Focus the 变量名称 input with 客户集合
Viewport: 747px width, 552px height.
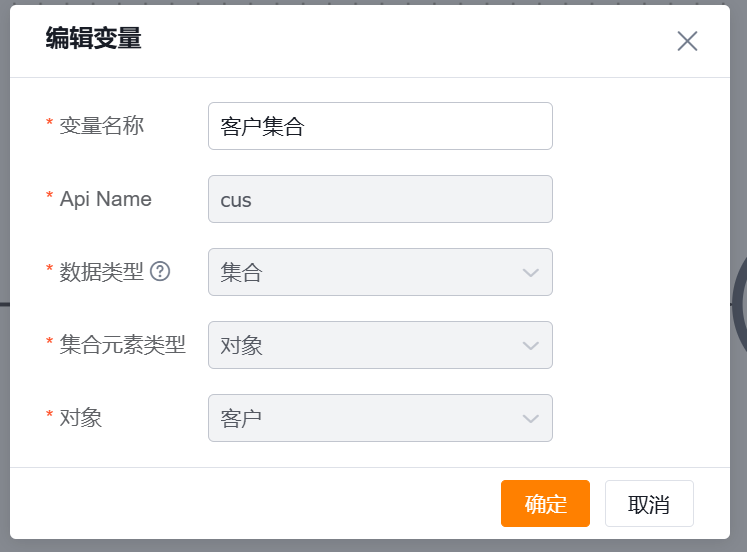click(x=380, y=126)
